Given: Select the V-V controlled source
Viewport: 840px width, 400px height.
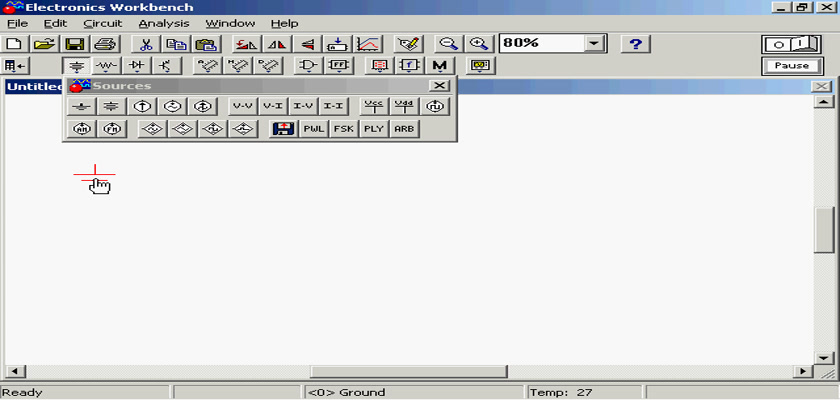Looking at the screenshot, I should (243, 107).
